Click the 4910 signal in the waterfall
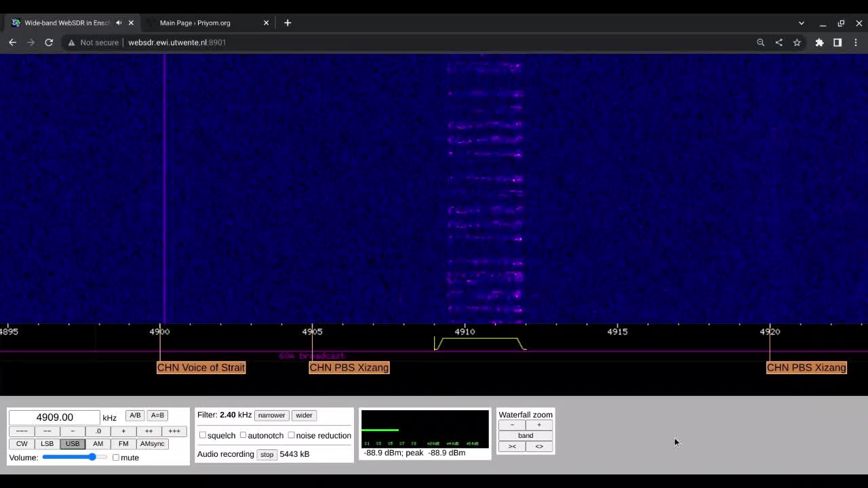 [485, 190]
